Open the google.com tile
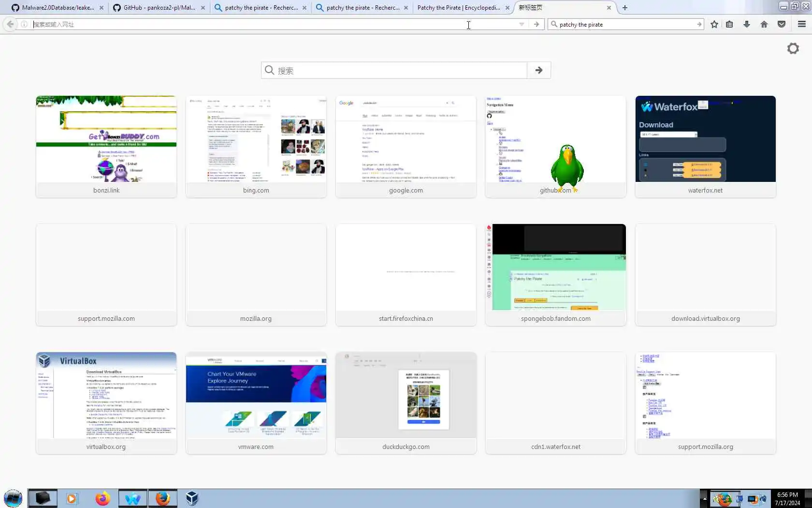Viewport: 812px width, 508px height. pyautogui.click(x=406, y=147)
